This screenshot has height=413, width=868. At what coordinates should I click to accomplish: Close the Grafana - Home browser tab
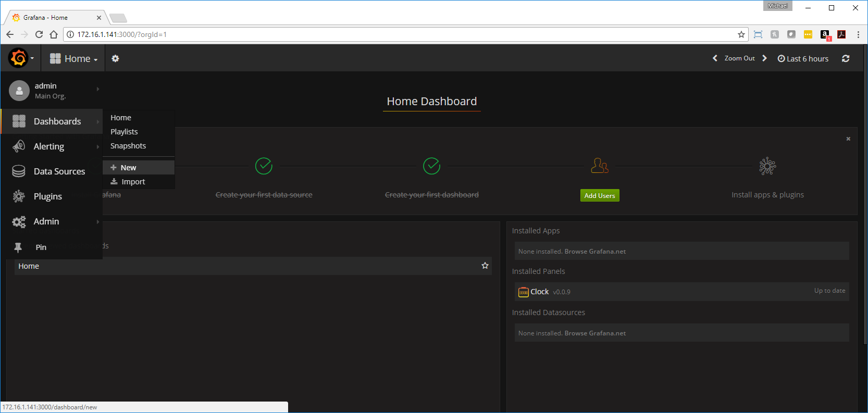click(99, 18)
